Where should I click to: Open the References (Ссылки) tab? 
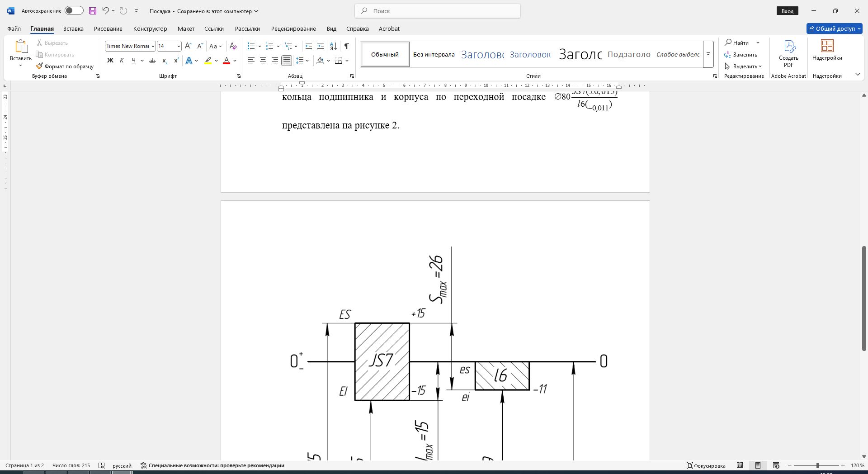[214, 28]
